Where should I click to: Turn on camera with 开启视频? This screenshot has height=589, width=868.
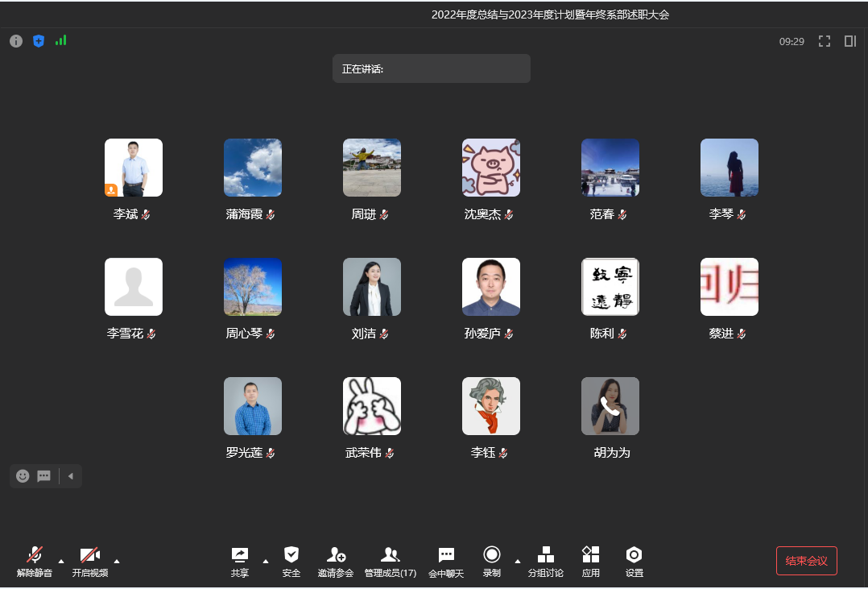coord(89,561)
